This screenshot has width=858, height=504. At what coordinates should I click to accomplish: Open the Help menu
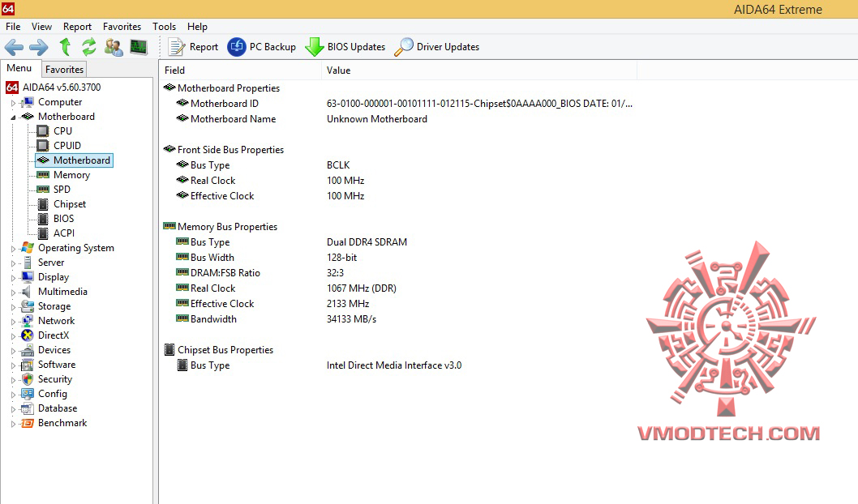click(197, 27)
